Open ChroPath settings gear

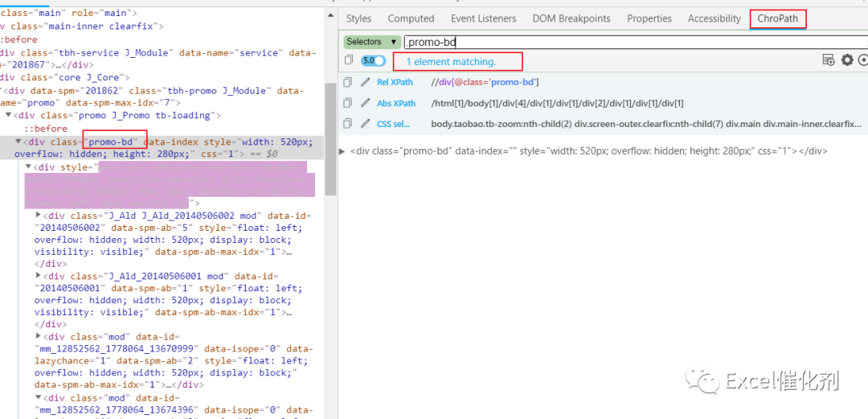(x=847, y=60)
